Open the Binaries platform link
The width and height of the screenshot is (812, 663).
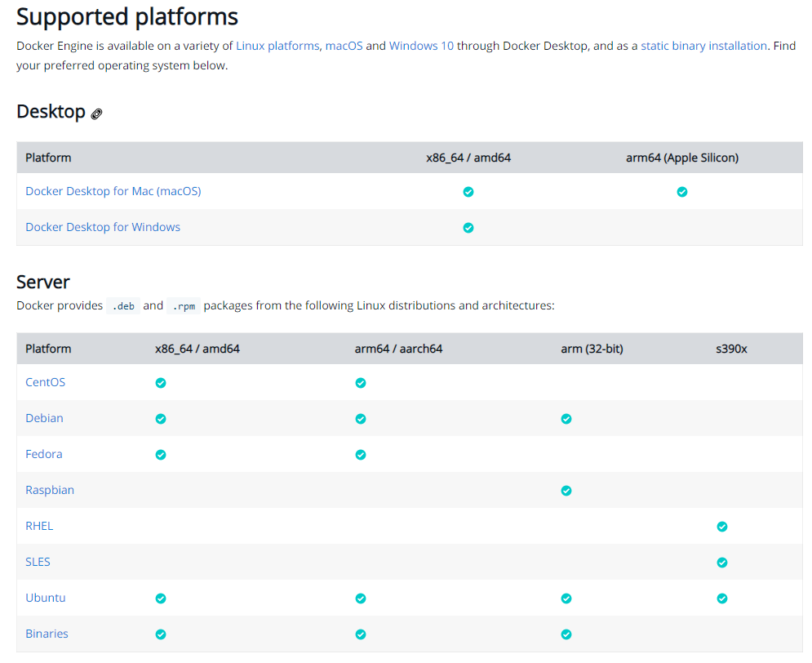point(47,634)
